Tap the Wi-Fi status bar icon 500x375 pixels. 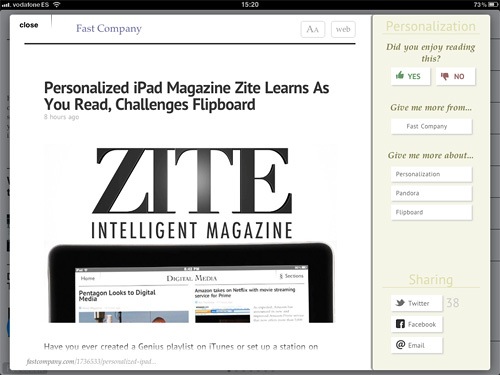[57, 5]
